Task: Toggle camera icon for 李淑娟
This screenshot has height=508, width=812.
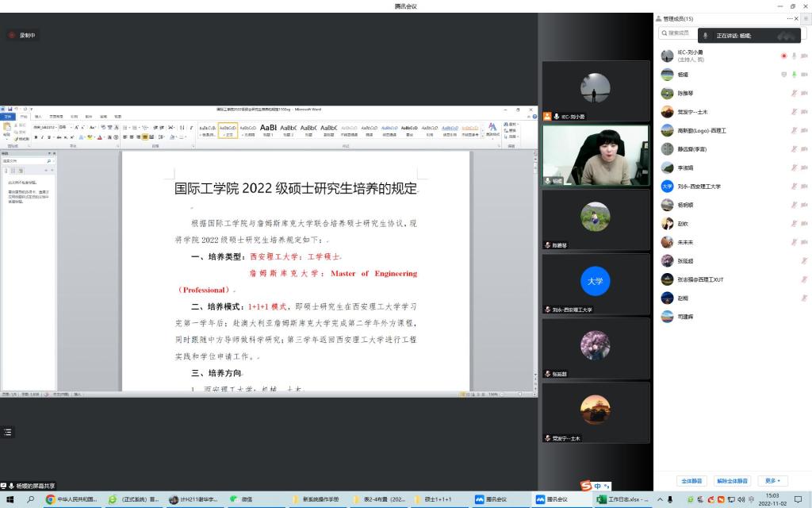Action: pos(804,167)
